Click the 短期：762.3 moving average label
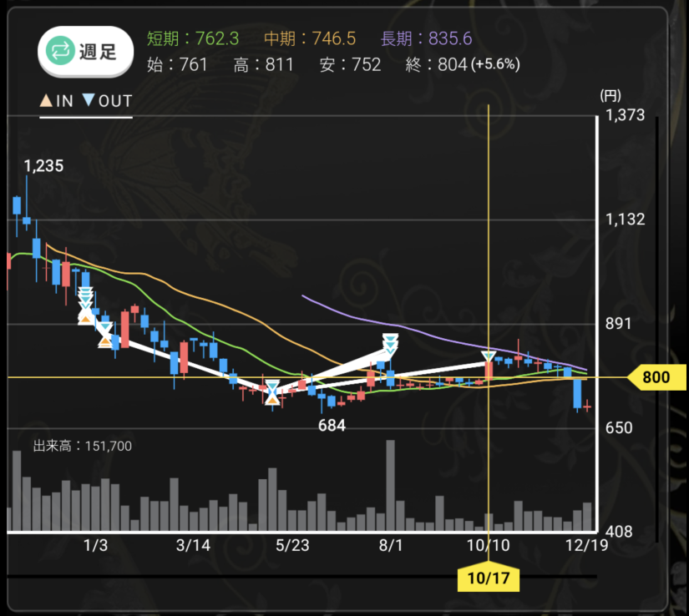 192,38
